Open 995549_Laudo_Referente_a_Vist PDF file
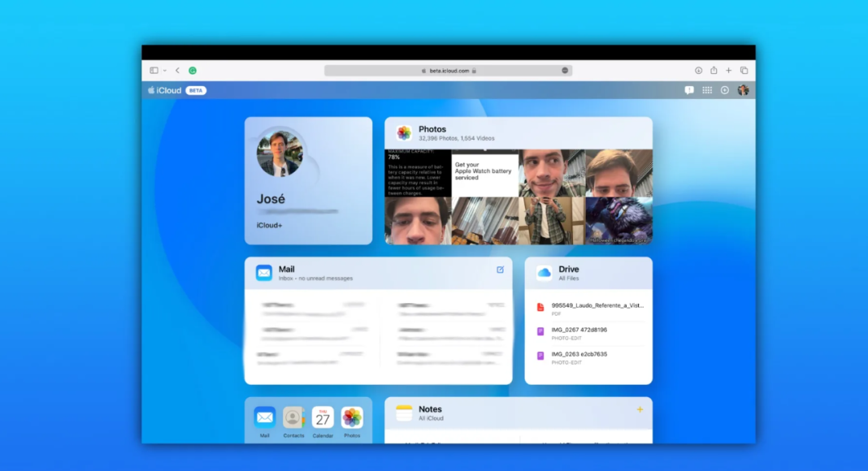Image resolution: width=868 pixels, height=471 pixels. (x=590, y=309)
